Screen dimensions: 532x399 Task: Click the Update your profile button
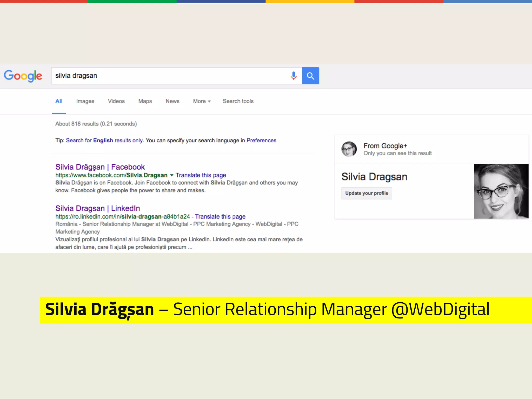(x=367, y=193)
